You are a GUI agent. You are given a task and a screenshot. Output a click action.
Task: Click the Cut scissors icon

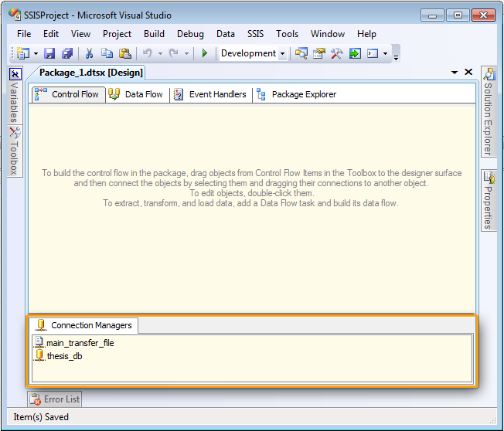tap(89, 53)
